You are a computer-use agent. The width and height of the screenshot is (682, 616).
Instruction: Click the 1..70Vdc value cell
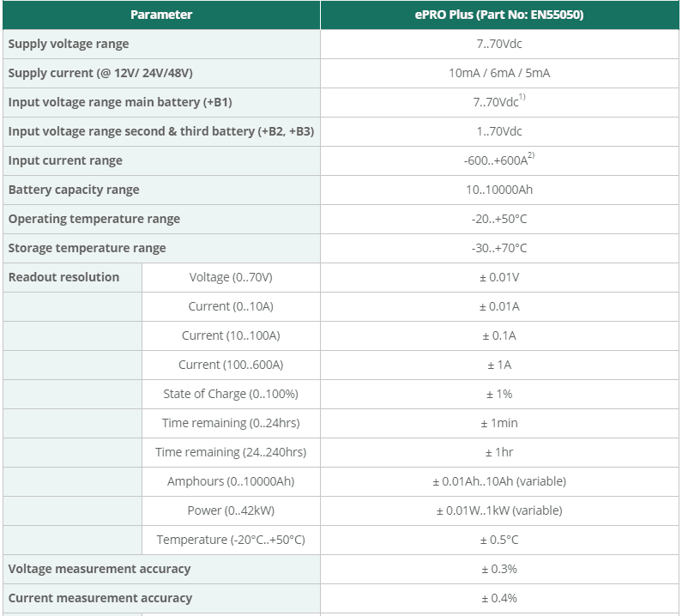[498, 131]
